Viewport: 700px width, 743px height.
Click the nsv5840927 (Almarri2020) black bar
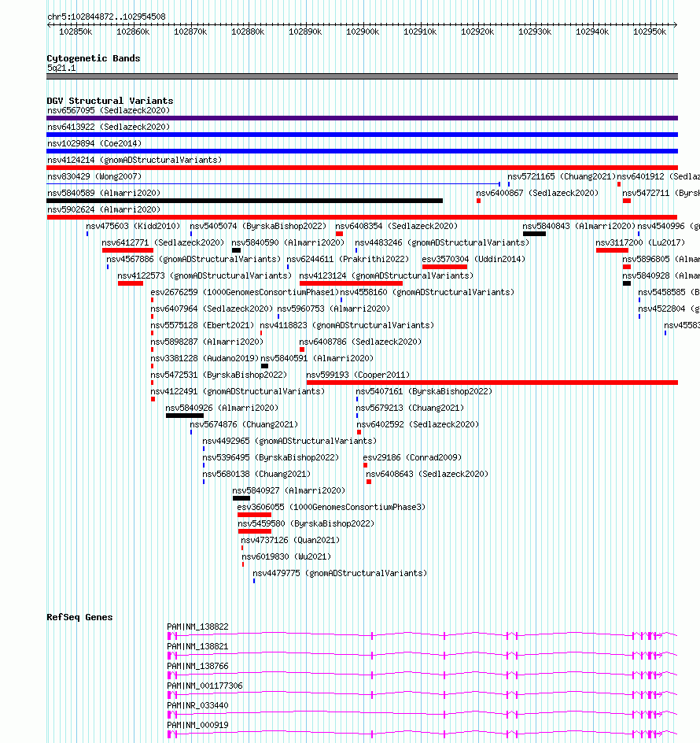pyautogui.click(x=241, y=498)
